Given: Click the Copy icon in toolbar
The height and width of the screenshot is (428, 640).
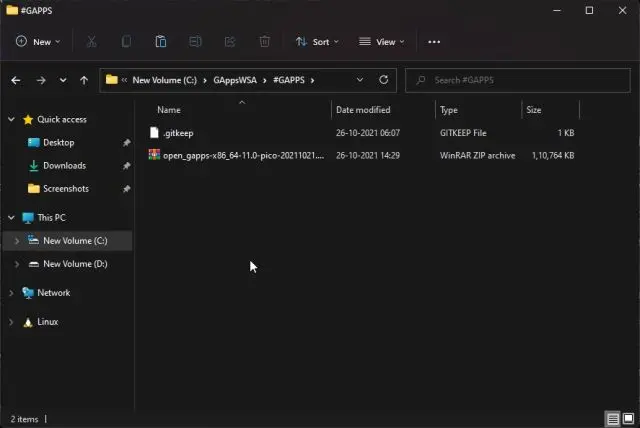Looking at the screenshot, I should click(x=126, y=42).
